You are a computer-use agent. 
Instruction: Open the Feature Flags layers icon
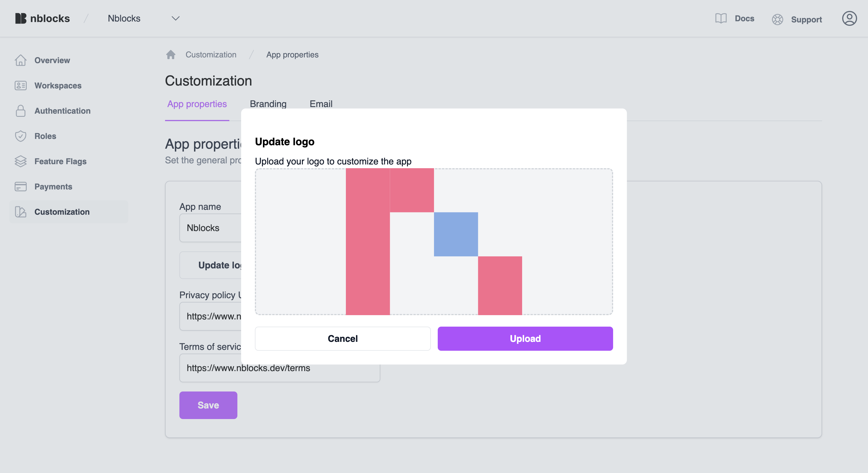pos(21,161)
